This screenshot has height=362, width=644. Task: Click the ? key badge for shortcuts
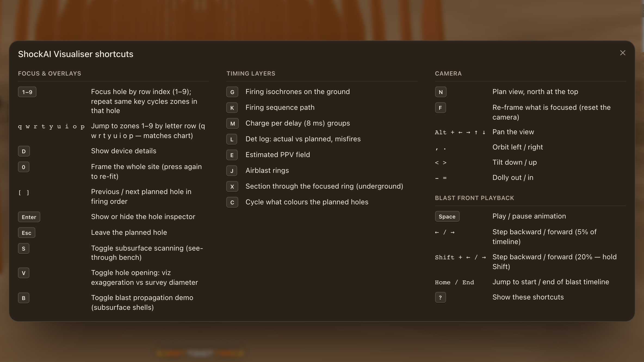pos(441,298)
